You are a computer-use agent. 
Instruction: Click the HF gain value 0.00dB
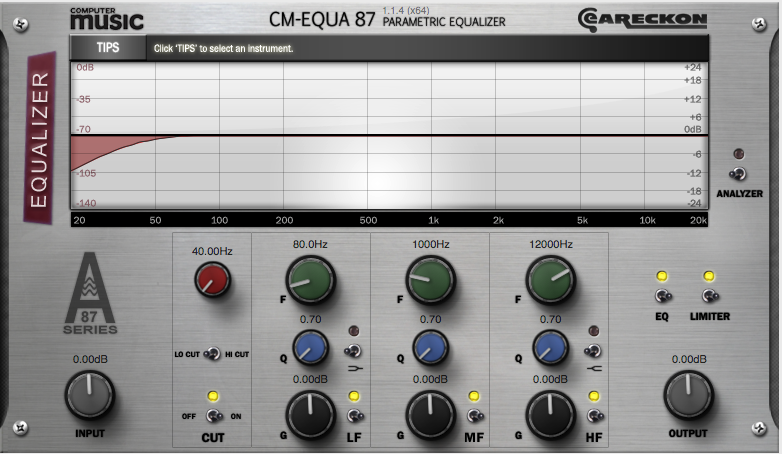pos(551,379)
